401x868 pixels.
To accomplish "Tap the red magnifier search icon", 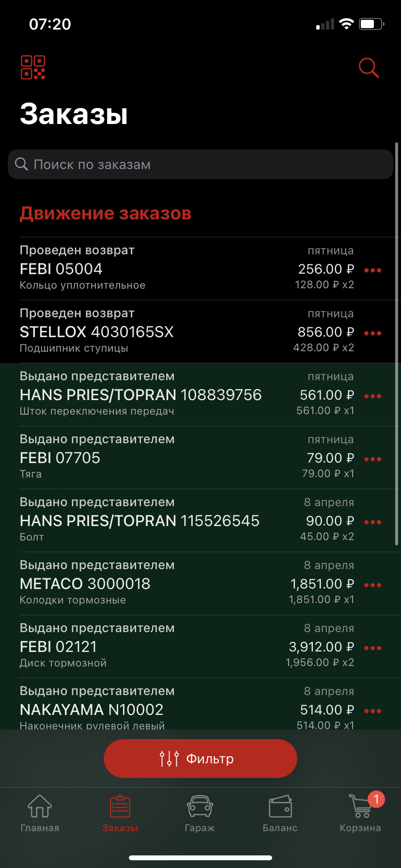I will click(x=369, y=68).
